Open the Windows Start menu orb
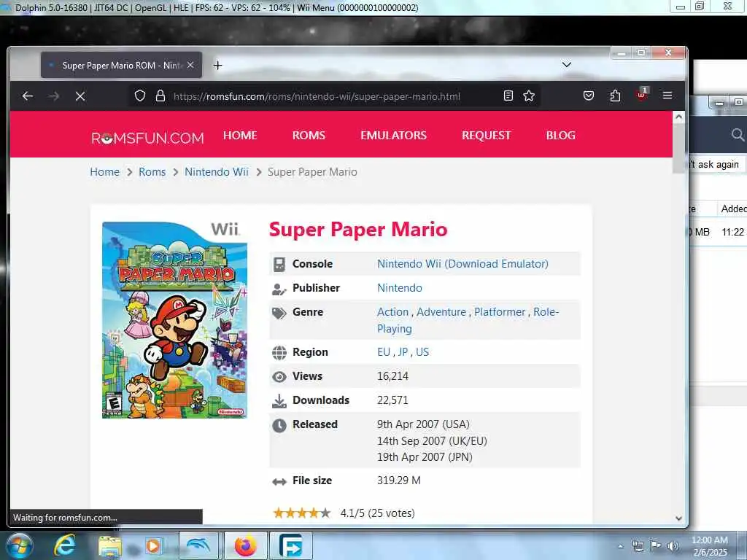This screenshot has height=560, width=747. coord(20,545)
